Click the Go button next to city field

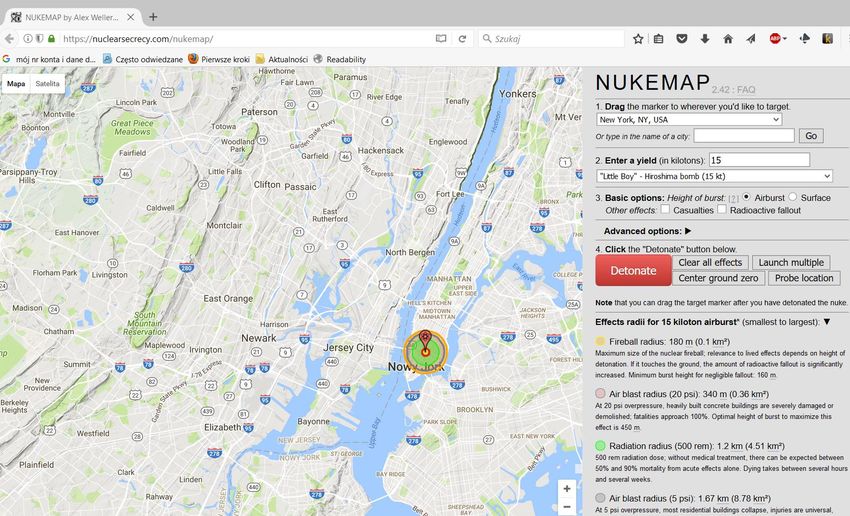tap(811, 136)
